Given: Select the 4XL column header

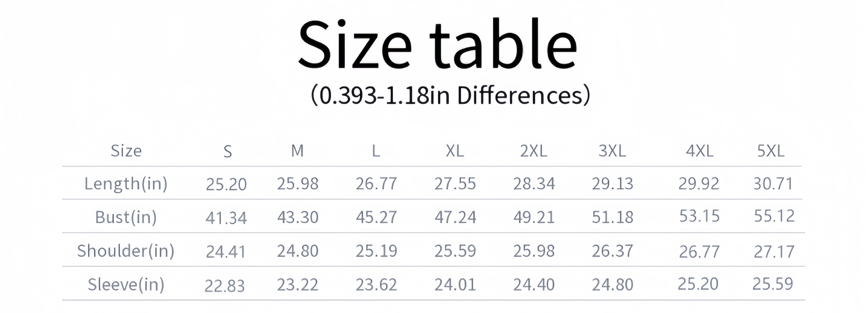Looking at the screenshot, I should (700, 150).
